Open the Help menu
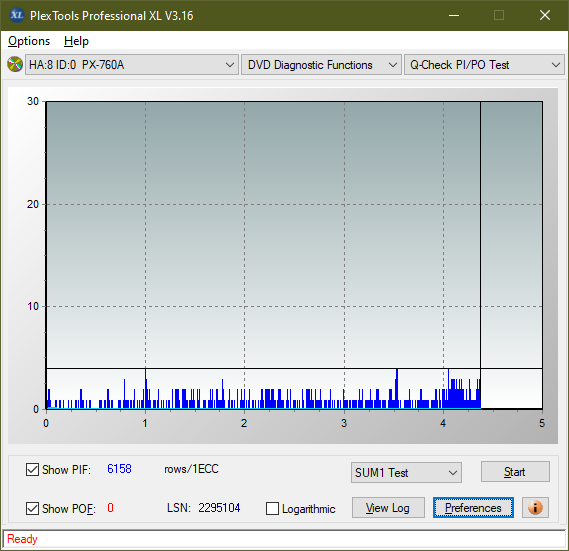The width and height of the screenshot is (569, 551). (x=76, y=41)
